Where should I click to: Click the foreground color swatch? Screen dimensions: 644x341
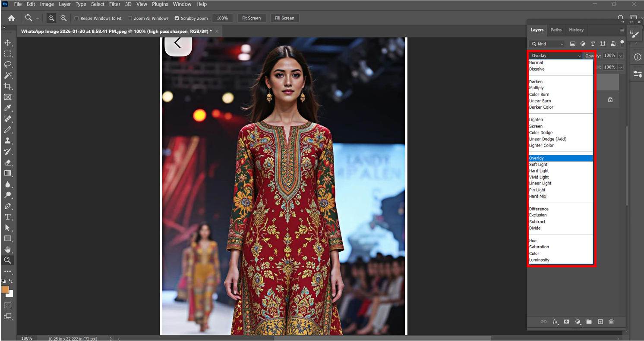click(x=5, y=290)
